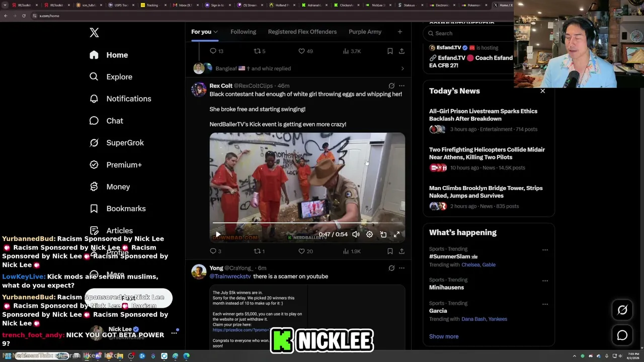Close the Today's News panel
This screenshot has width=644, height=362.
coord(542,91)
